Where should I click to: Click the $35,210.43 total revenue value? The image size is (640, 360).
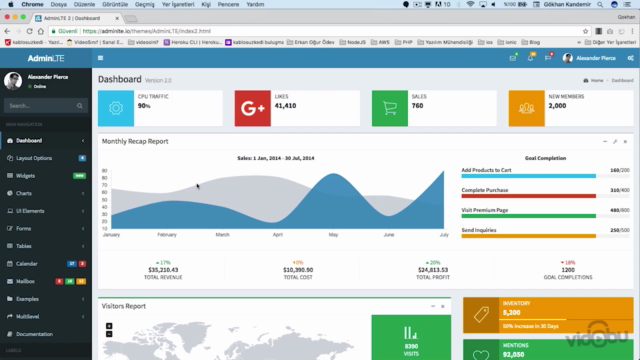point(163,270)
